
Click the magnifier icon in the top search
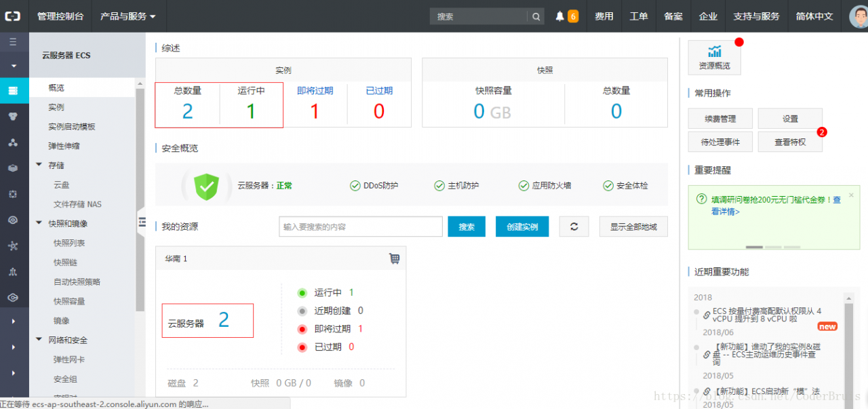pos(536,16)
